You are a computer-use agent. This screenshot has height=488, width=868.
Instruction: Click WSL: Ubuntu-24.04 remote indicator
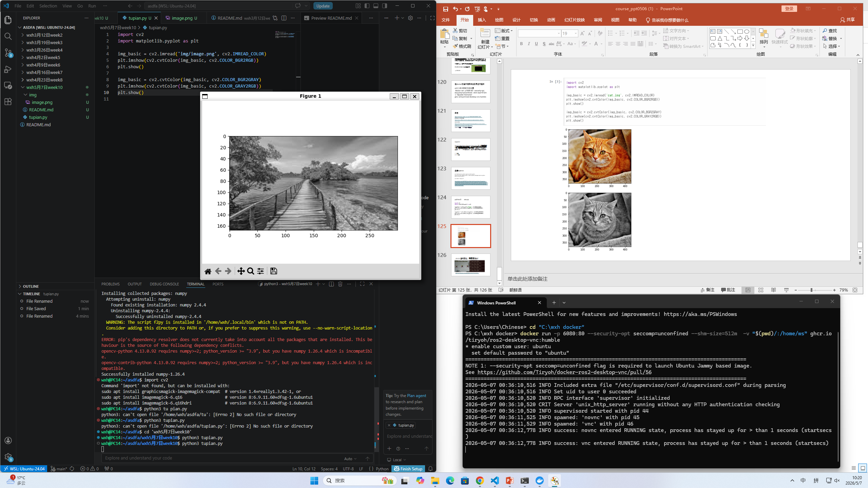point(24,469)
